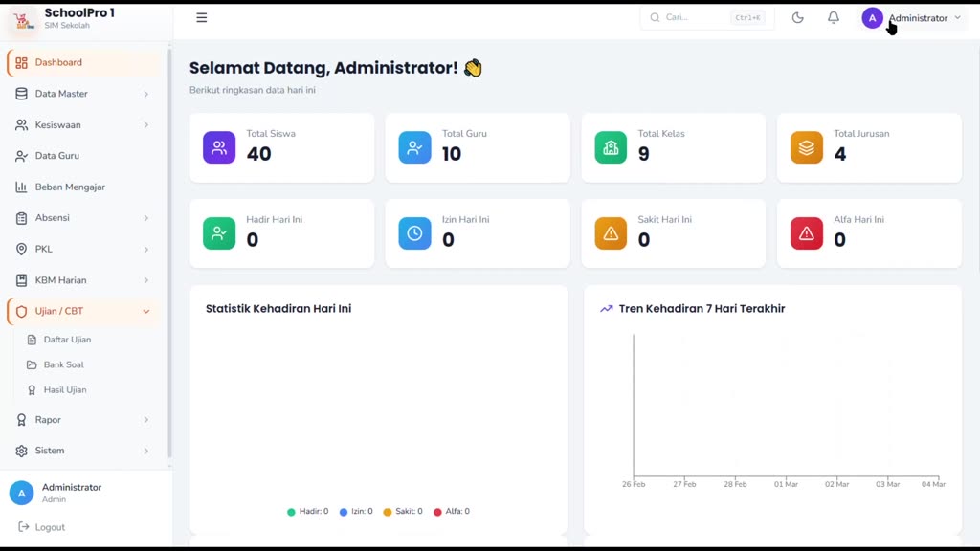The image size is (980, 551).
Task: Click the Ujian / CBT shield icon
Action: tap(21, 311)
